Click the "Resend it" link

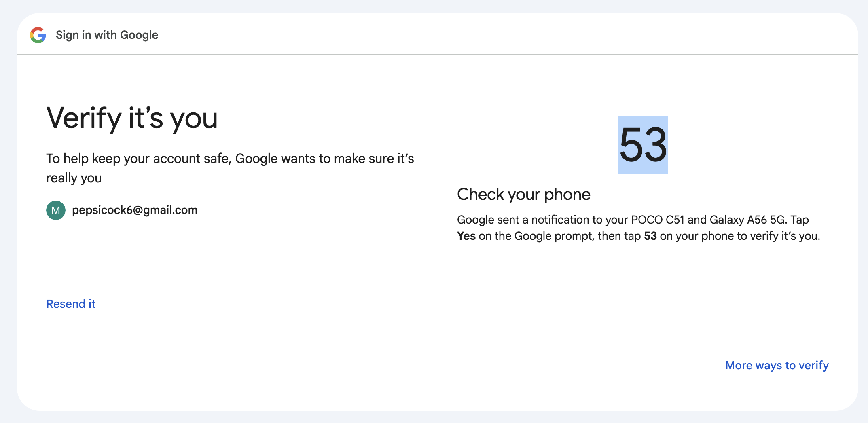tap(71, 304)
